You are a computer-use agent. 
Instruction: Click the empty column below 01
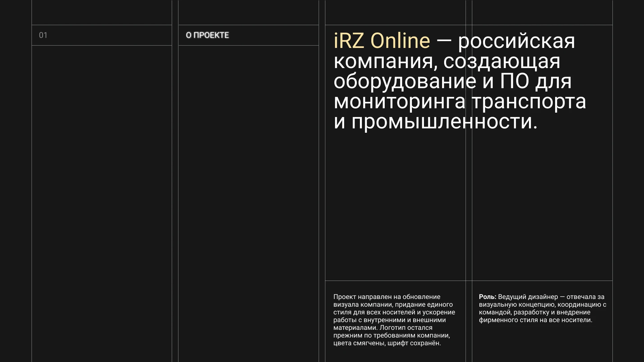(102, 201)
